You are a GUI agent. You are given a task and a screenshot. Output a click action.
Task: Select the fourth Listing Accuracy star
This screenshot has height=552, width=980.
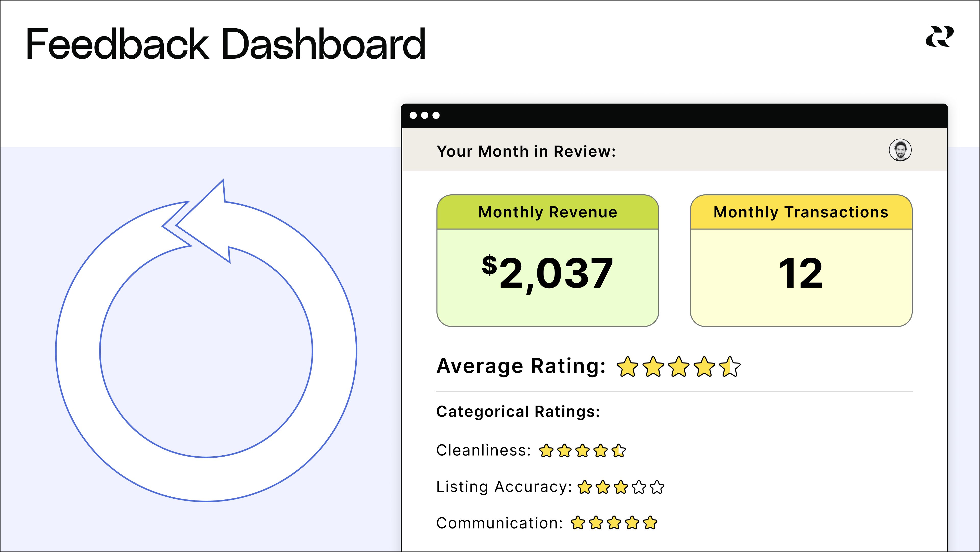pos(639,487)
